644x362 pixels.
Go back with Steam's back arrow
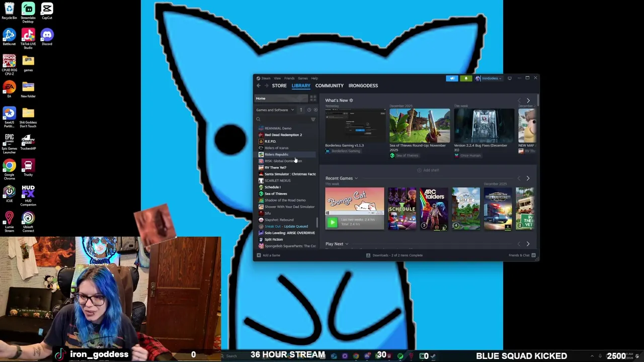point(259,85)
